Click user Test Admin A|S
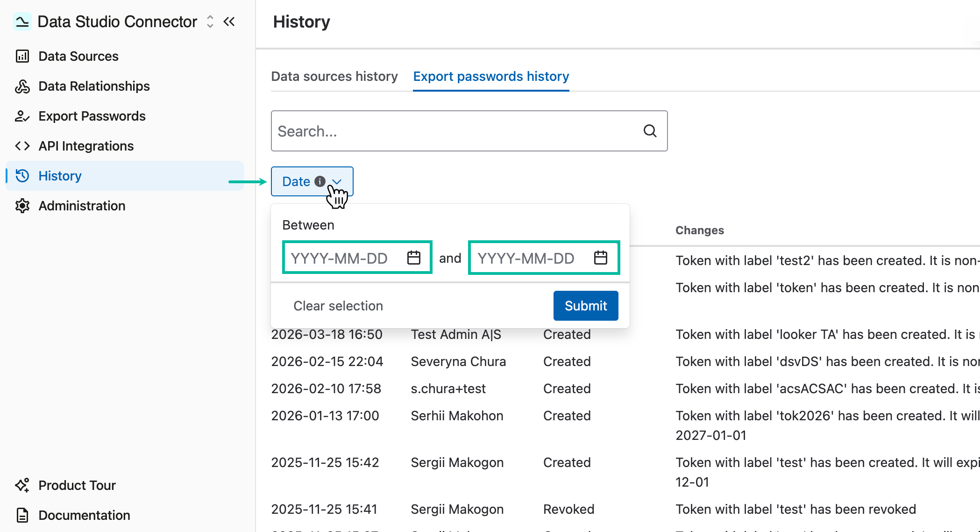The image size is (980, 532). pos(456,334)
